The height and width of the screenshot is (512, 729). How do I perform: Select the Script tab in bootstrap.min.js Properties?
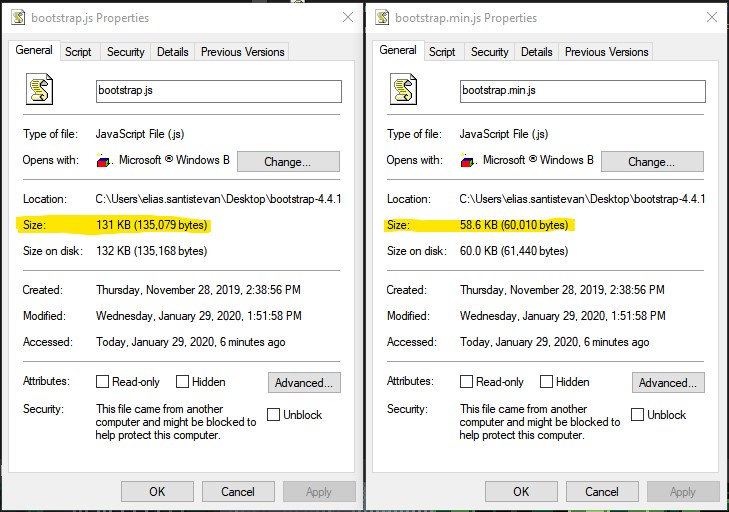pos(442,52)
